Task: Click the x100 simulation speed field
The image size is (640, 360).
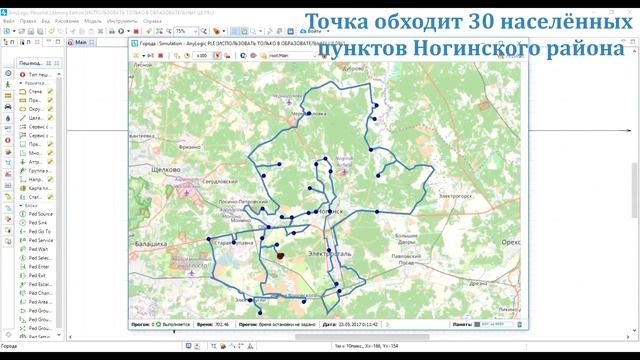Action: (203, 56)
